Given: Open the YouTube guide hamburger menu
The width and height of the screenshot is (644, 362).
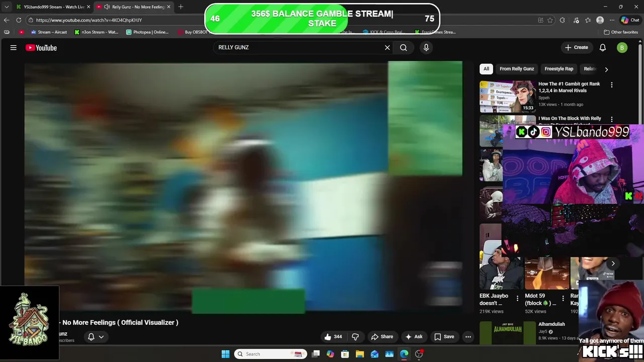Looking at the screenshot, I should 14,48.
